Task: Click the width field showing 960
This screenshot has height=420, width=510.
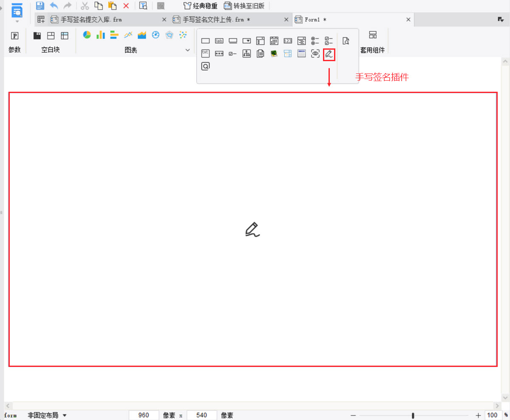Action: (144, 415)
